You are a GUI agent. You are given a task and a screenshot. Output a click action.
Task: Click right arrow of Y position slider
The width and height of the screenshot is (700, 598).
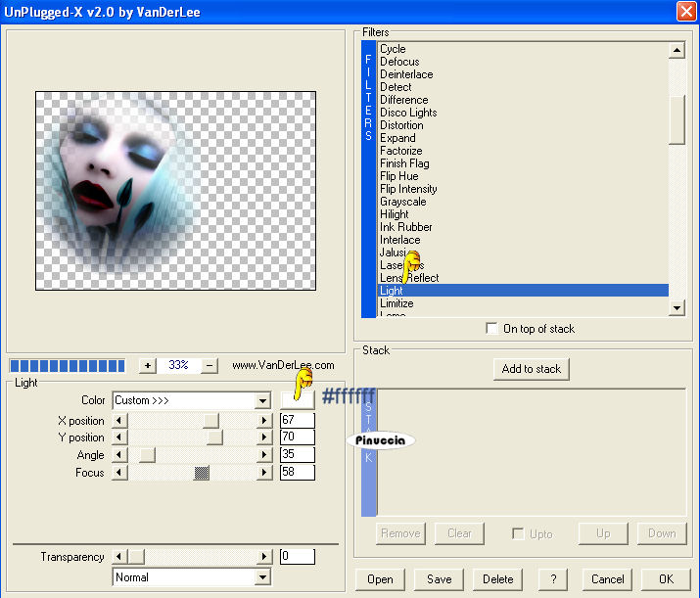pos(263,437)
